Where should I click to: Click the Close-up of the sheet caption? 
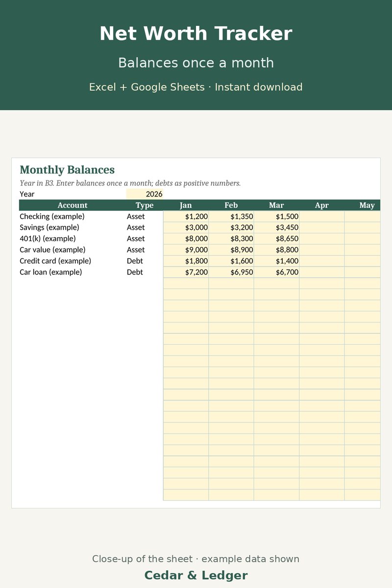coord(196,559)
